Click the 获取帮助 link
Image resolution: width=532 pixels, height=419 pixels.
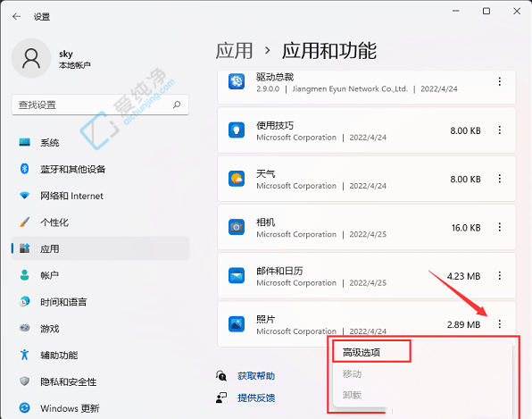tap(256, 376)
